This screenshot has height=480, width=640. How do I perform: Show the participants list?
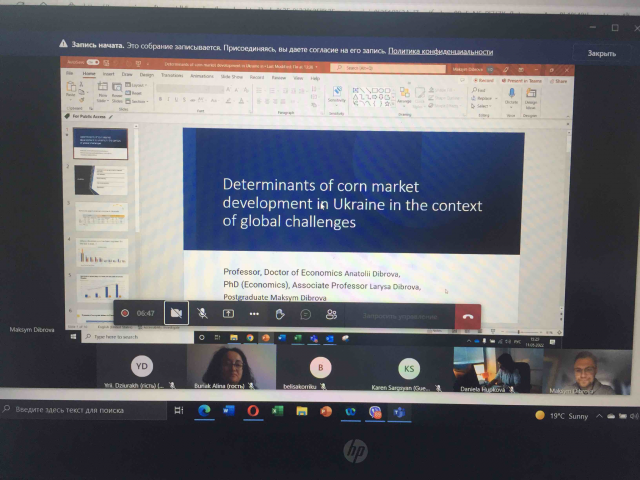331,313
